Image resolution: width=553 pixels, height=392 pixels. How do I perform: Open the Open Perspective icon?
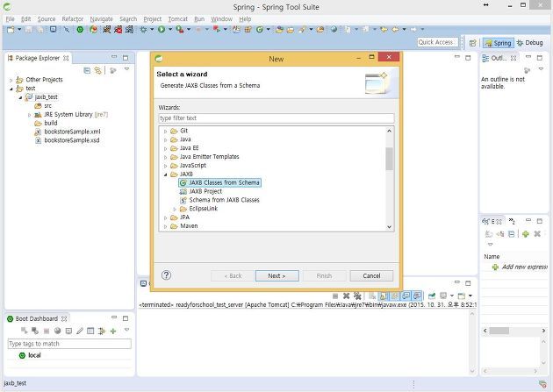coord(473,43)
